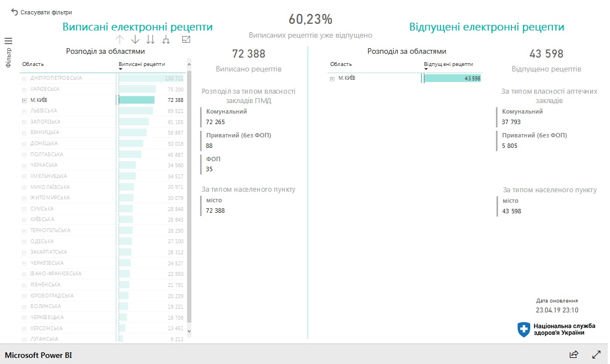This screenshot has height=364, width=610.
Task: Open the hamburger filter panel icon
Action: pyautogui.click(x=8, y=41)
